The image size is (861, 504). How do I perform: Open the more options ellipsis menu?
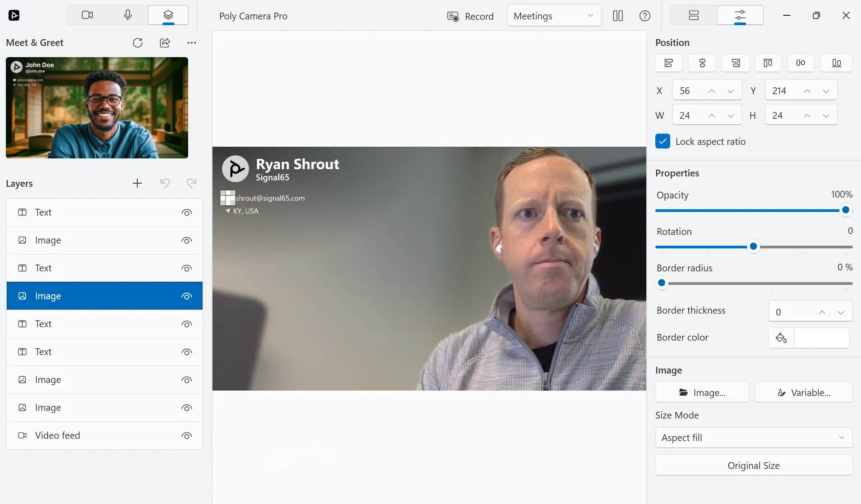point(192,43)
